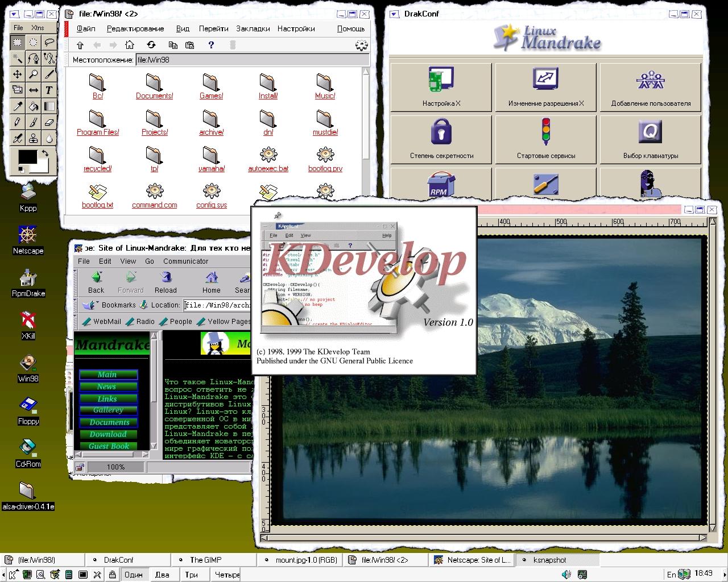Choose the Eraser tool in GIMP
This screenshot has height=582, width=728.
click(49, 122)
